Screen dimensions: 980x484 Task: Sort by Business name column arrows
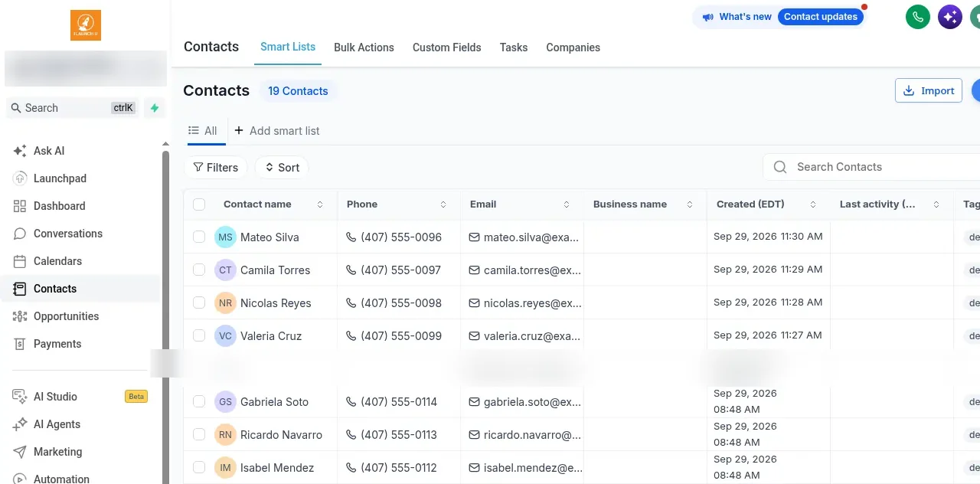tap(690, 204)
